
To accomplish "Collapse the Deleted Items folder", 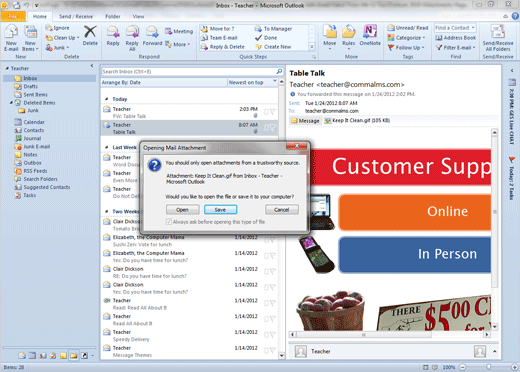I will (11, 103).
